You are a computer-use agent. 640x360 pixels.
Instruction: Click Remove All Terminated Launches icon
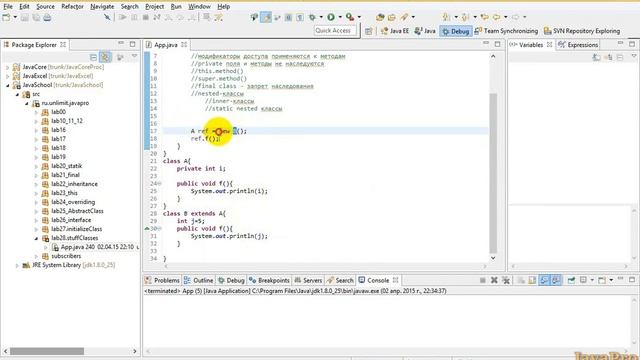[x=506, y=280]
